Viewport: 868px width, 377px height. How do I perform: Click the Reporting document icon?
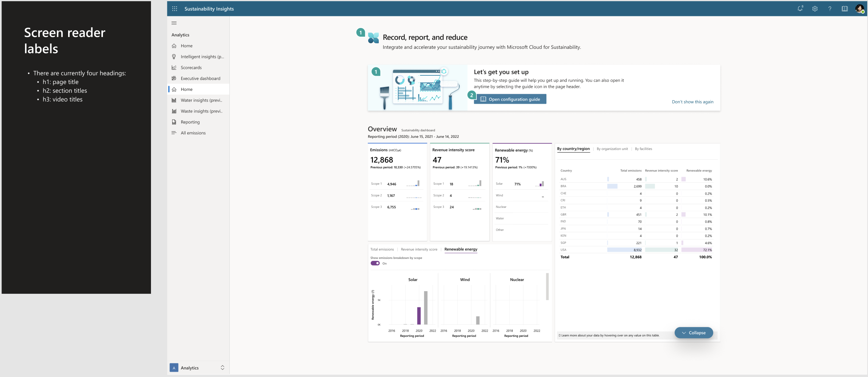pos(174,122)
